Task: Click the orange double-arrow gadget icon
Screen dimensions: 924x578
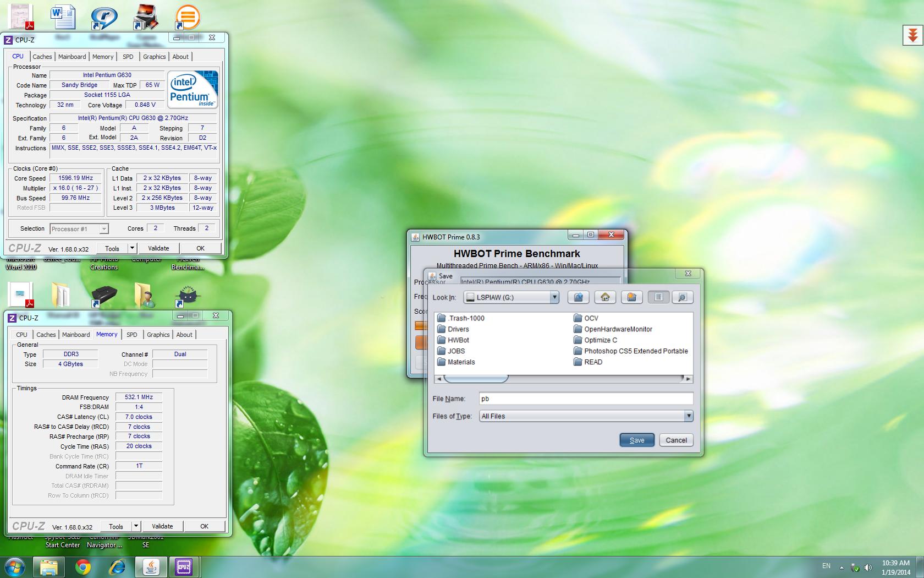Action: coord(912,36)
